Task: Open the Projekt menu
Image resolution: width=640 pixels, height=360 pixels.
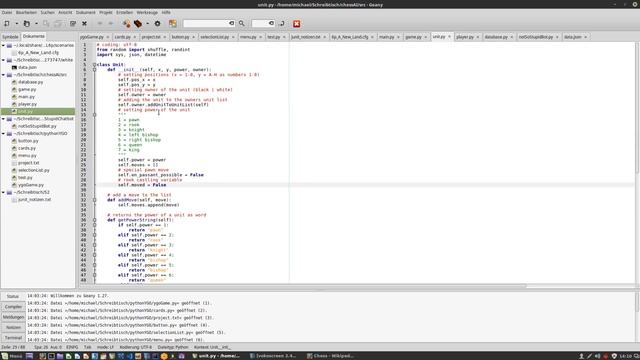Action: (106, 13)
